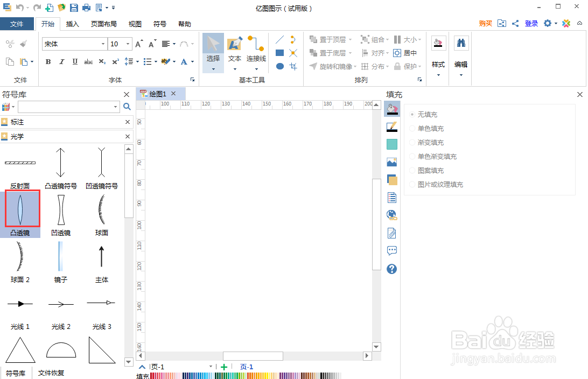Image resolution: width=588 pixels, height=379 pixels.
Task: Select 图片或纹理填充 picture fill option
Action: 437,185
